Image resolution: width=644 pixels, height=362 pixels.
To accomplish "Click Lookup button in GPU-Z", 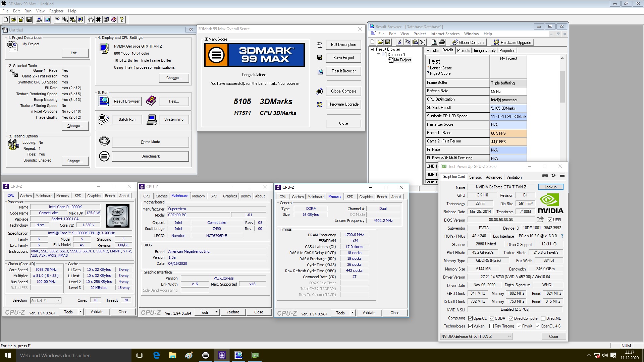I will [550, 187].
